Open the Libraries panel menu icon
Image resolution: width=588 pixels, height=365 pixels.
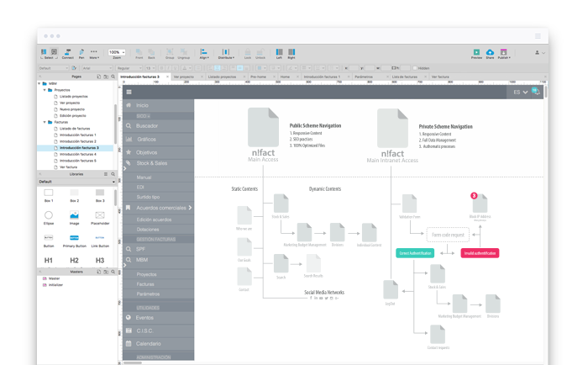pyautogui.click(x=106, y=174)
